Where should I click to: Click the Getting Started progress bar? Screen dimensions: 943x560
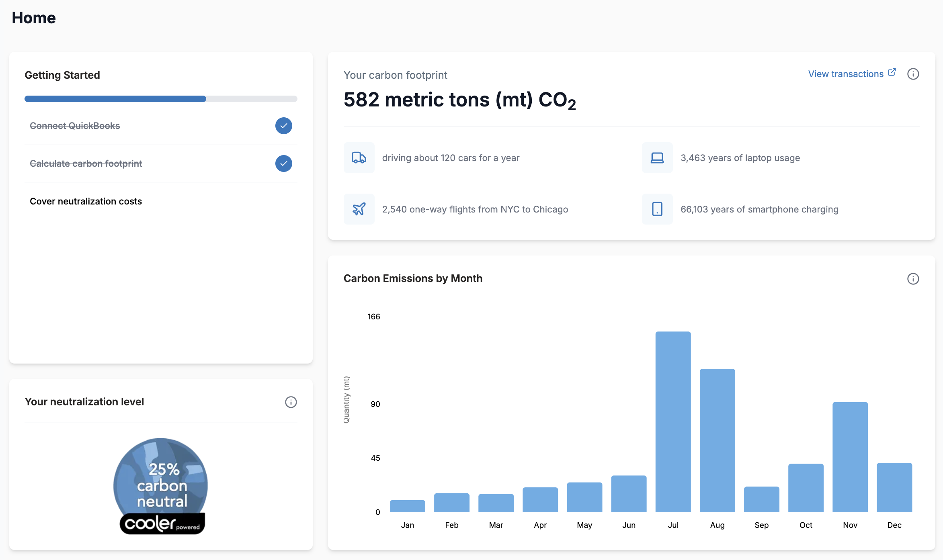pos(161,99)
